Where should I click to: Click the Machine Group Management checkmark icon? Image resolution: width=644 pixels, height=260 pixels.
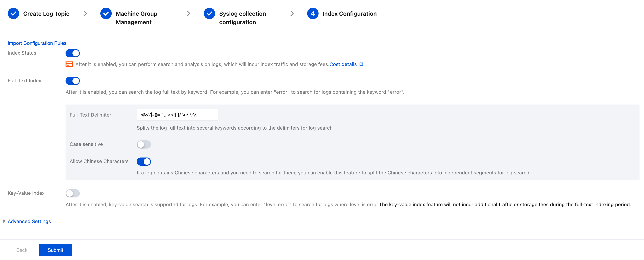point(106,13)
